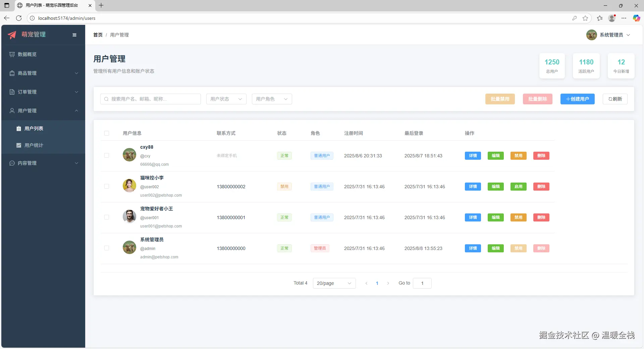Image resolution: width=644 pixels, height=349 pixels.
Task: Collapse sidebar using the hamburger icon
Action: 74,35
